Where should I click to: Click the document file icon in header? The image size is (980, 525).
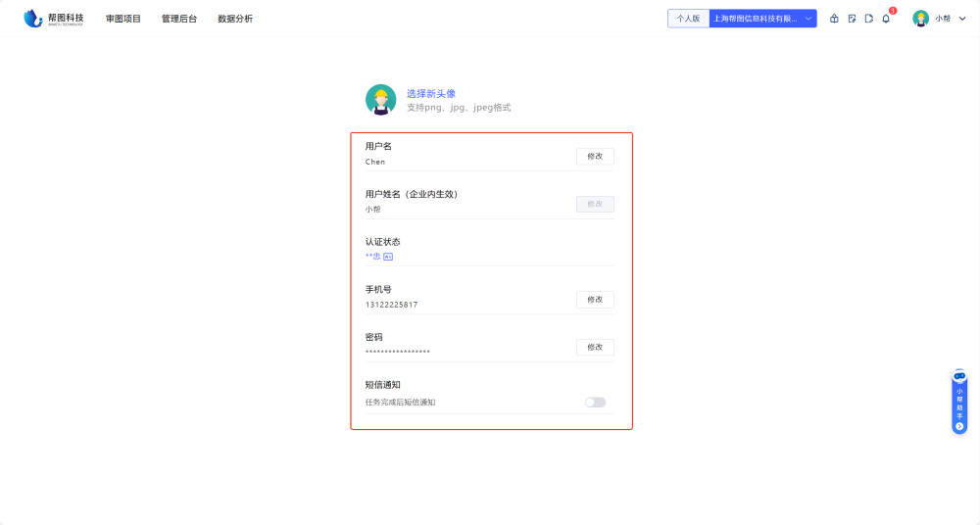868,19
